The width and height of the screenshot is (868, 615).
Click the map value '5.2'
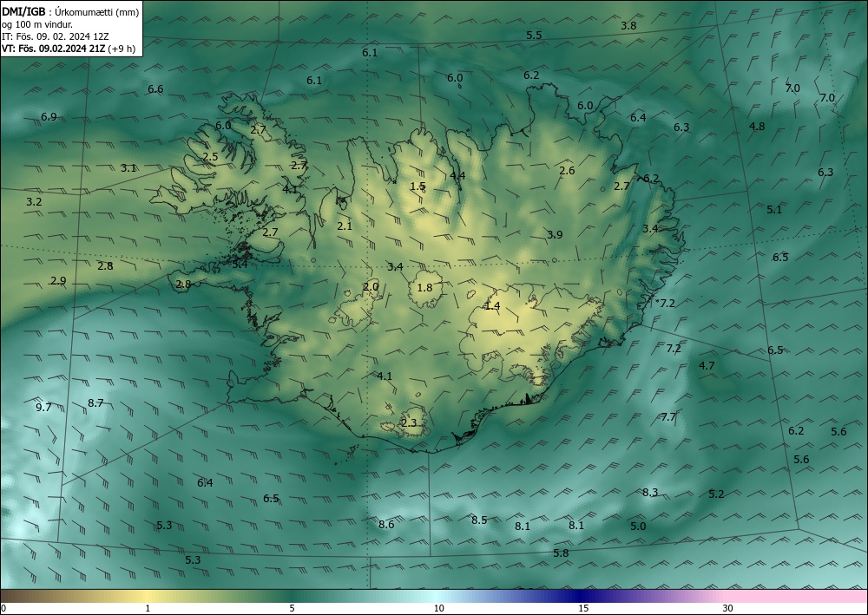(x=716, y=494)
